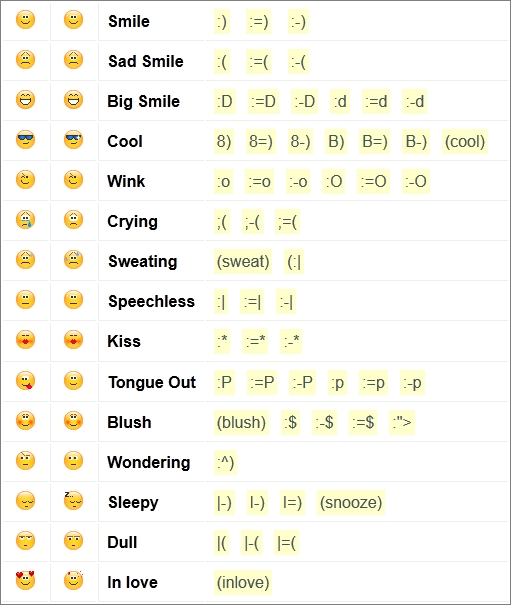This screenshot has height=605, width=511.
Task: Select the B-) shortcut in Cool row
Action: [416, 142]
